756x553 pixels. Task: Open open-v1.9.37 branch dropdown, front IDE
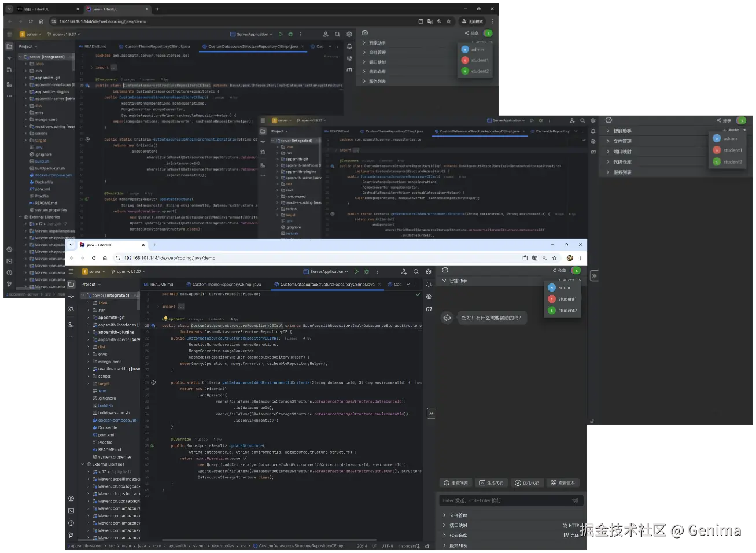pos(128,271)
